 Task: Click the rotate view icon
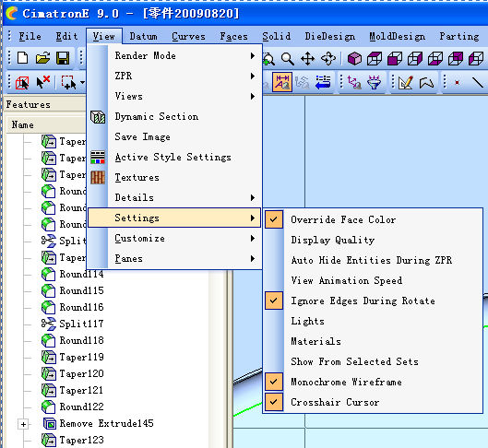coord(328,59)
